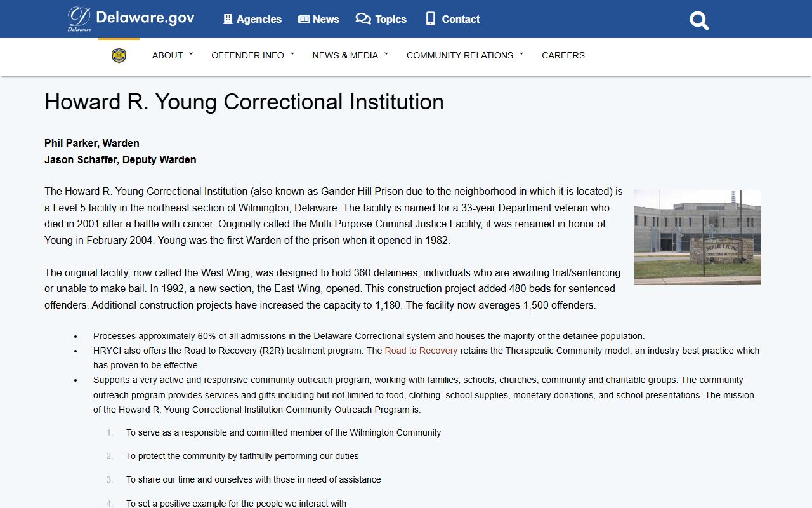Click the list item about sharing our time

point(254,479)
